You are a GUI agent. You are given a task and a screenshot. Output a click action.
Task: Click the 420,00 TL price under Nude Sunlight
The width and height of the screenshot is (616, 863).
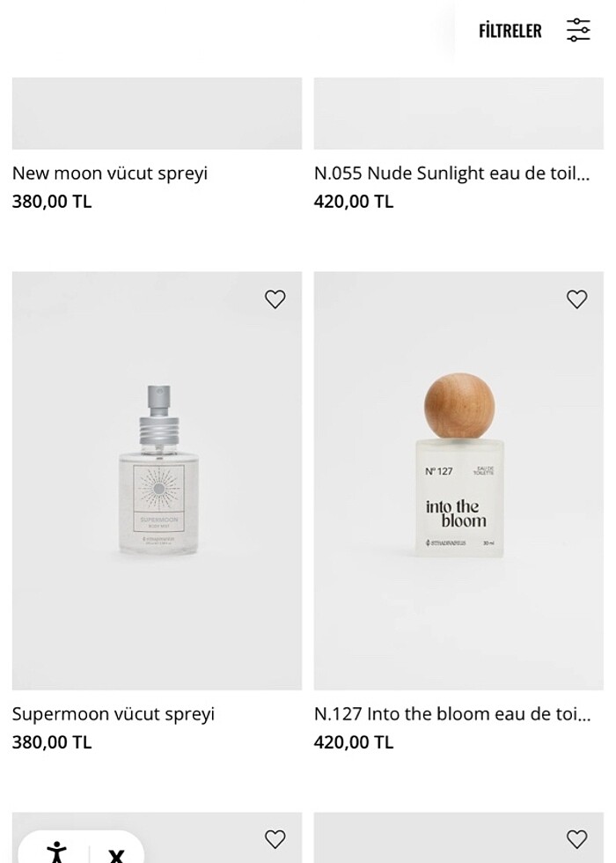354,202
